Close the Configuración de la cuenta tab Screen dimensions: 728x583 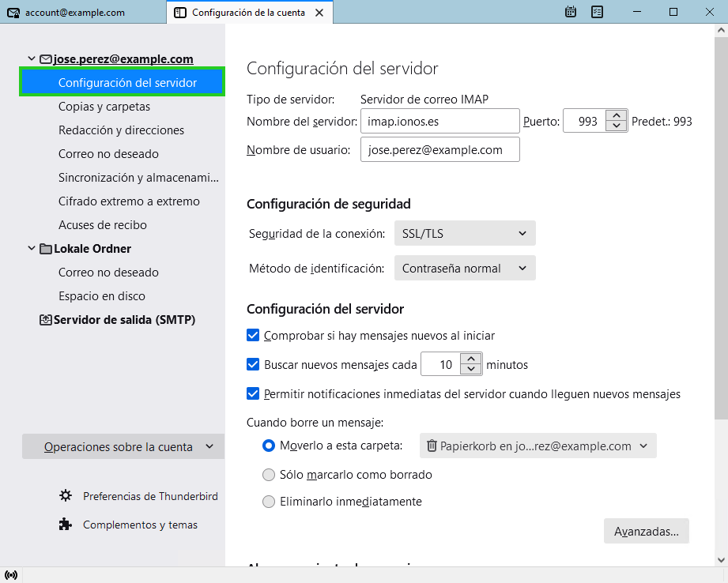319,13
